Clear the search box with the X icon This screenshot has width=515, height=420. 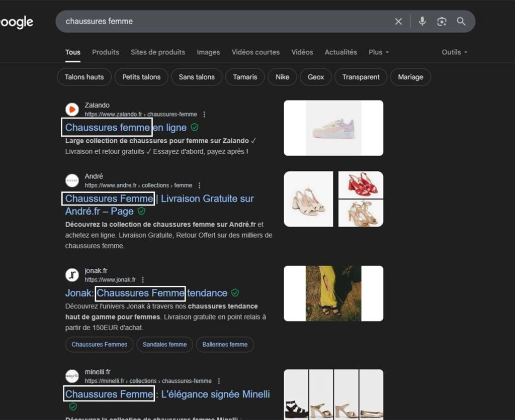[398, 21]
